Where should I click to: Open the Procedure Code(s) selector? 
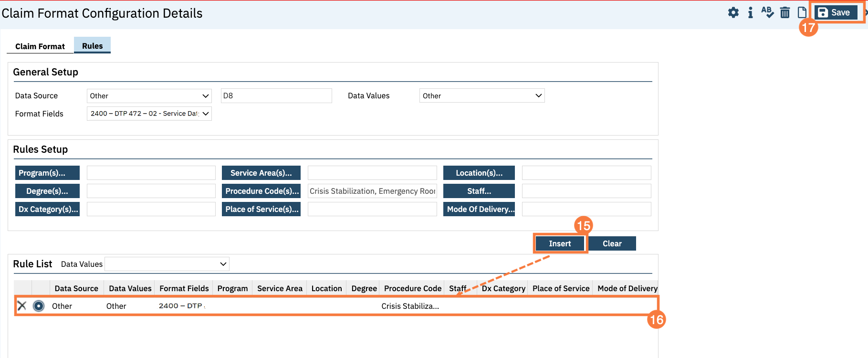261,191
